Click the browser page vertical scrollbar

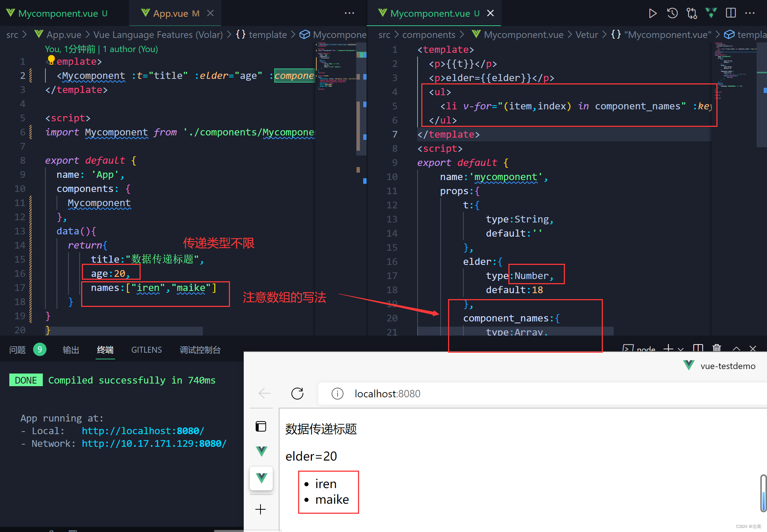[x=763, y=493]
